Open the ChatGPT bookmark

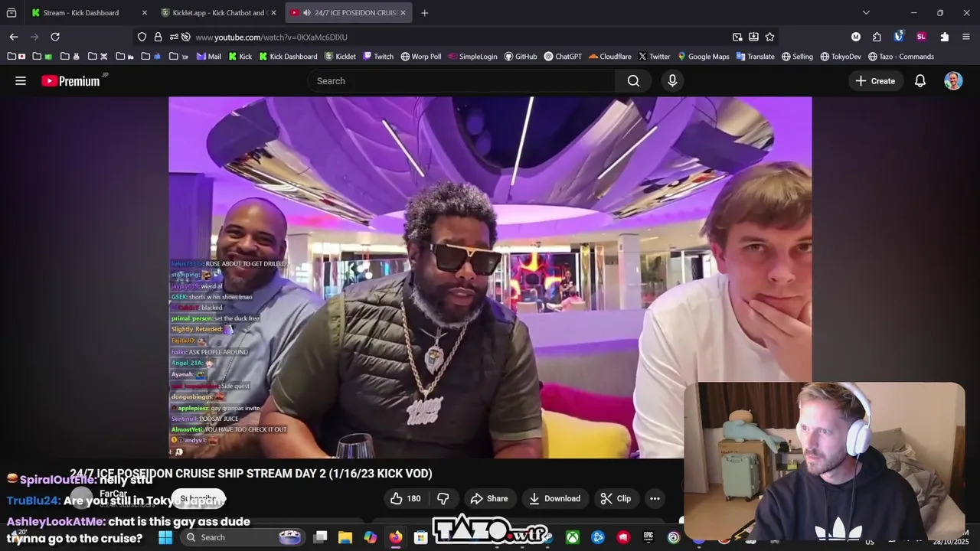[563, 56]
